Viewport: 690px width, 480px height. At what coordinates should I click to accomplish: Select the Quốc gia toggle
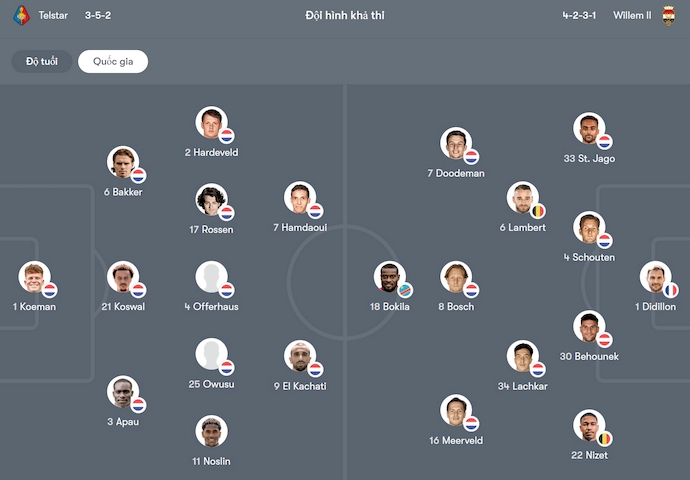[x=113, y=62]
